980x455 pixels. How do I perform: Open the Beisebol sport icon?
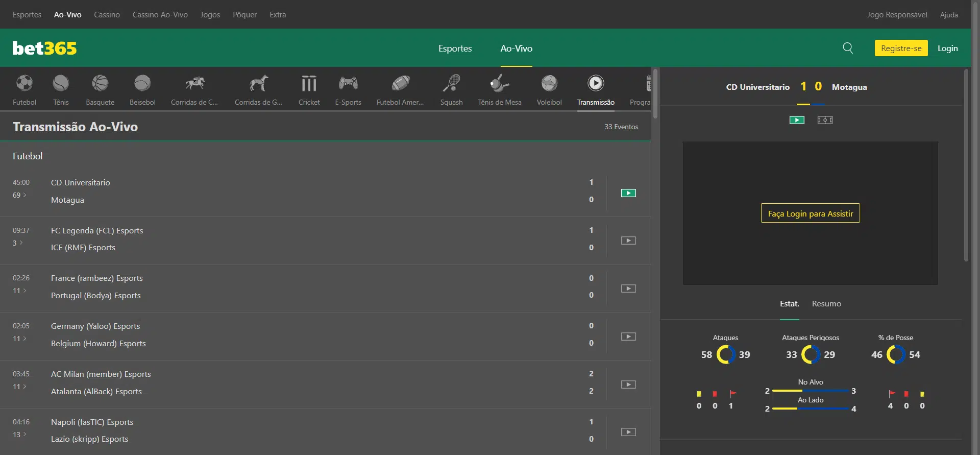(142, 83)
